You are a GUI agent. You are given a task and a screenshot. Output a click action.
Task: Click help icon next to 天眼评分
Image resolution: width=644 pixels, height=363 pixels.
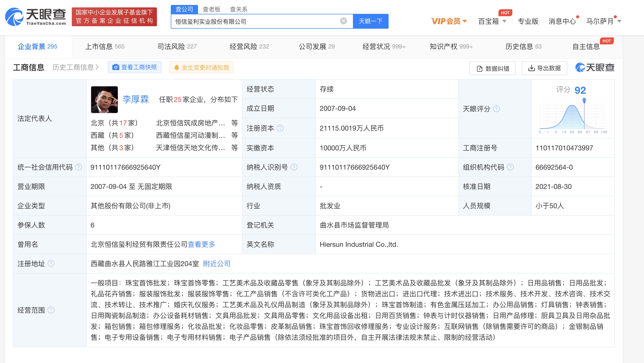pyautogui.click(x=496, y=109)
